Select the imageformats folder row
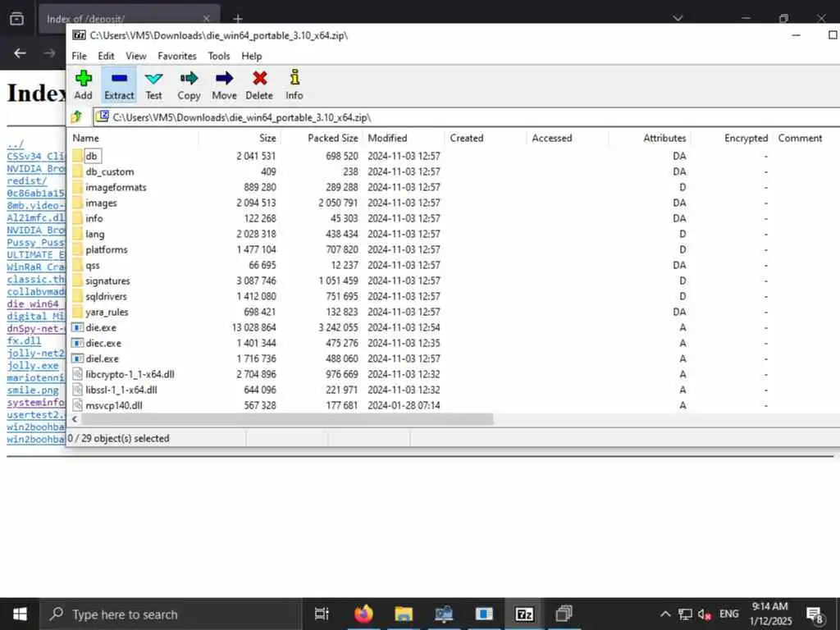 (x=454, y=187)
